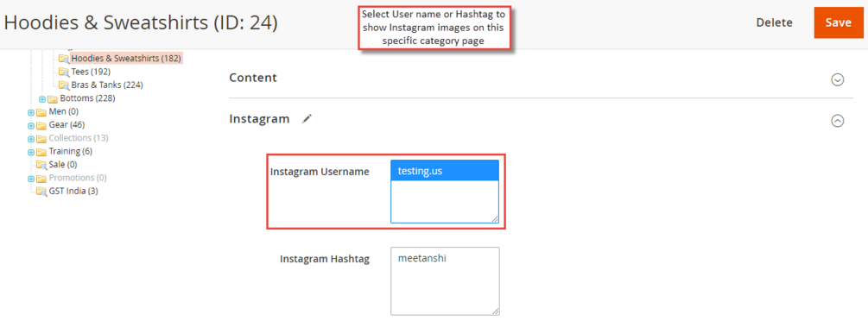Click the Hoodies & Sweatshirts folder icon
Screen dimensions: 868x321
(x=64, y=58)
